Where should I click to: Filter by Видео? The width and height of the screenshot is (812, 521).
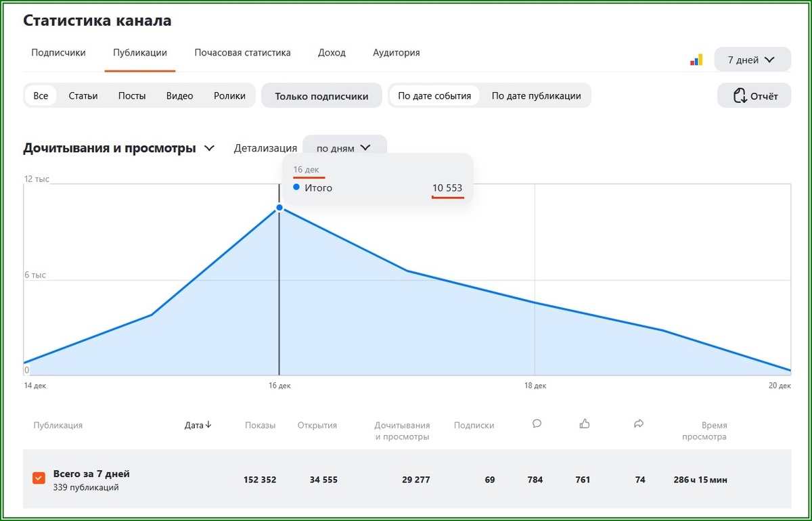[x=179, y=95]
